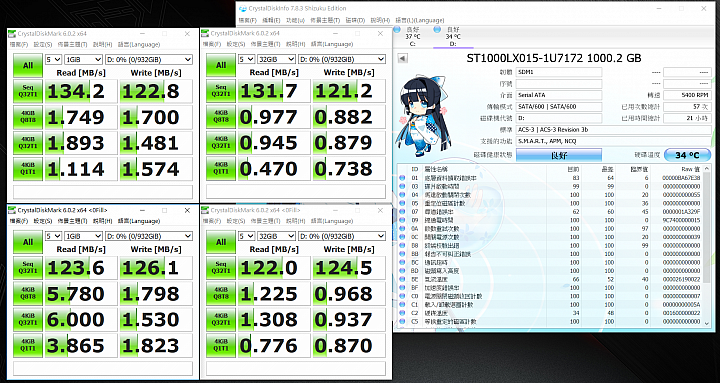This screenshot has height=383, width=720.
Task: Click the health orb above drive C: 37 °C
Action: (x=398, y=30)
